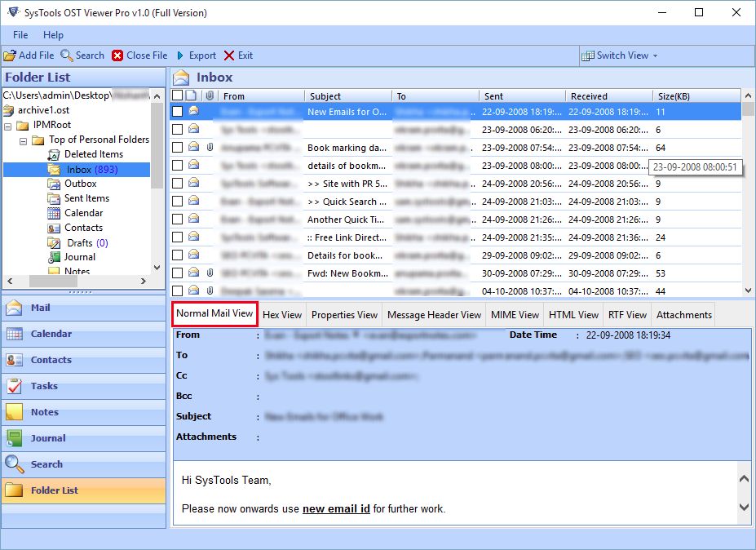Switch to MIME View tab
Screen dimensions: 756x550
pyautogui.click(x=515, y=315)
